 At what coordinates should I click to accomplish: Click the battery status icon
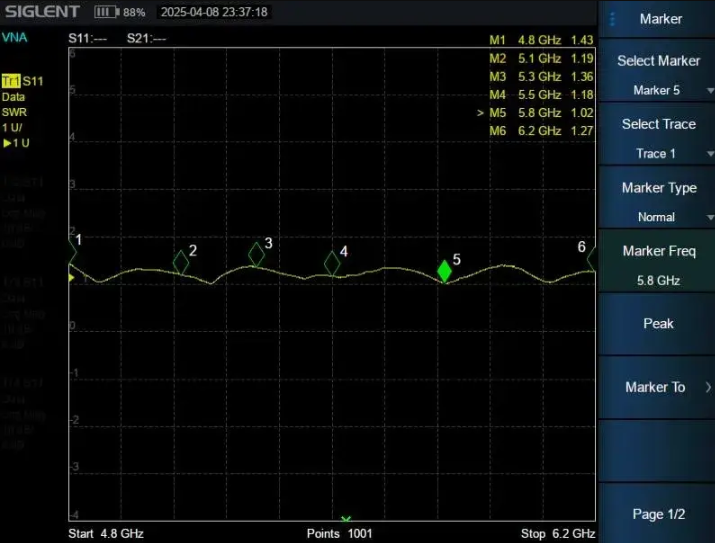[x=106, y=12]
